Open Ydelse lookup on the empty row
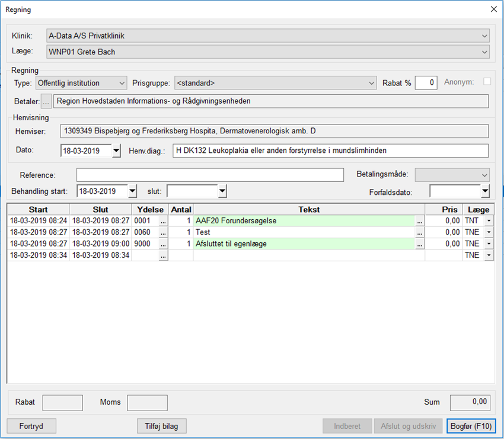Image resolution: width=504 pixels, height=439 pixels. tap(163, 255)
